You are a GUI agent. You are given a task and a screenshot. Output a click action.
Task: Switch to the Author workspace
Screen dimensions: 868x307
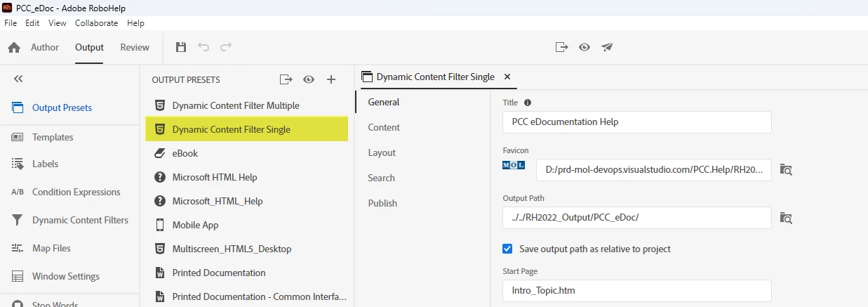[x=45, y=47]
